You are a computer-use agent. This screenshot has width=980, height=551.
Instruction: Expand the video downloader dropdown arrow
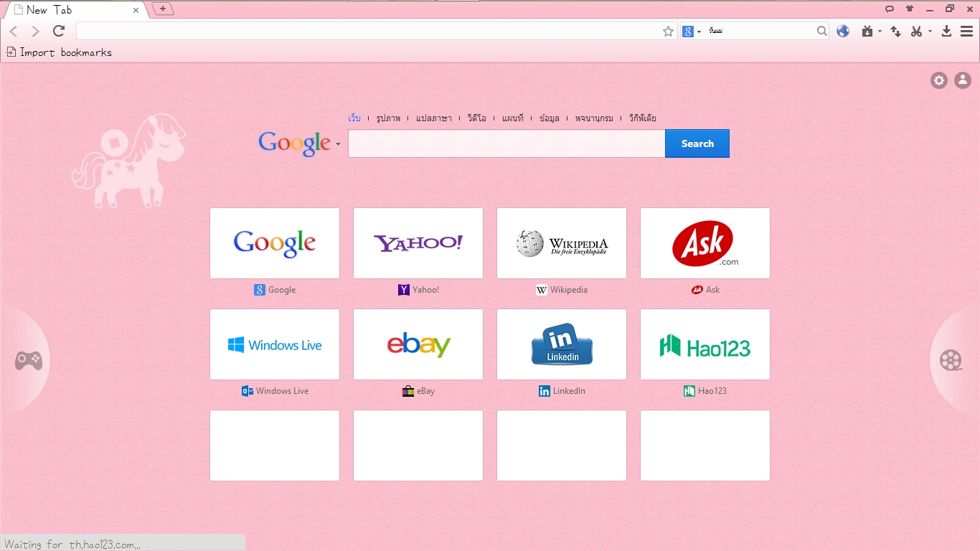pyautogui.click(x=880, y=32)
